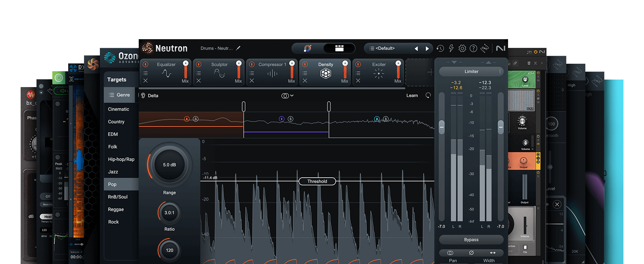The width and height of the screenshot is (644, 264).
Task: Add a new module slot
Action: pos(419,72)
